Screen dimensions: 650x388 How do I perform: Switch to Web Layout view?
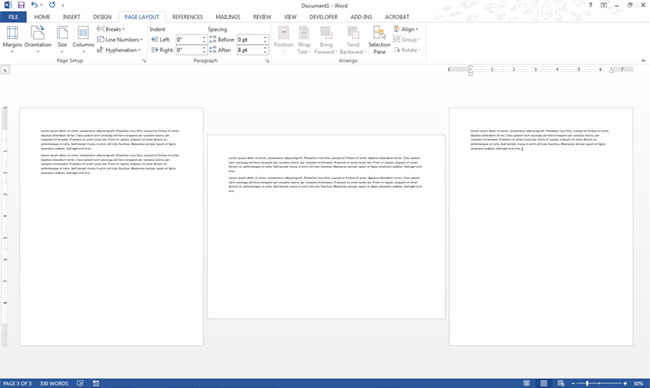[x=561, y=383]
